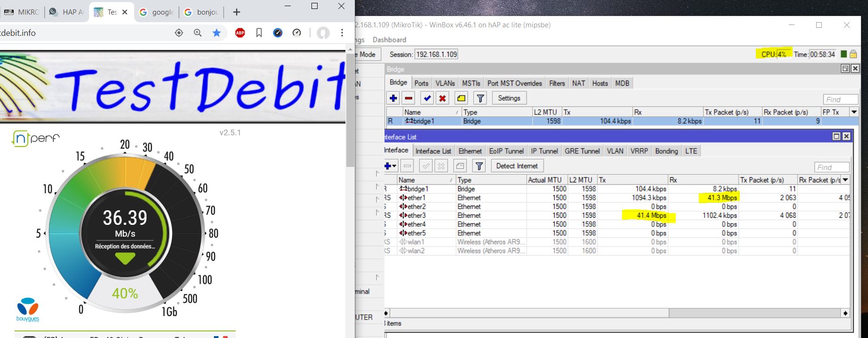This screenshot has height=338, width=868.
Task: Click the blue plus add button in Bridge panel
Action: pos(393,98)
